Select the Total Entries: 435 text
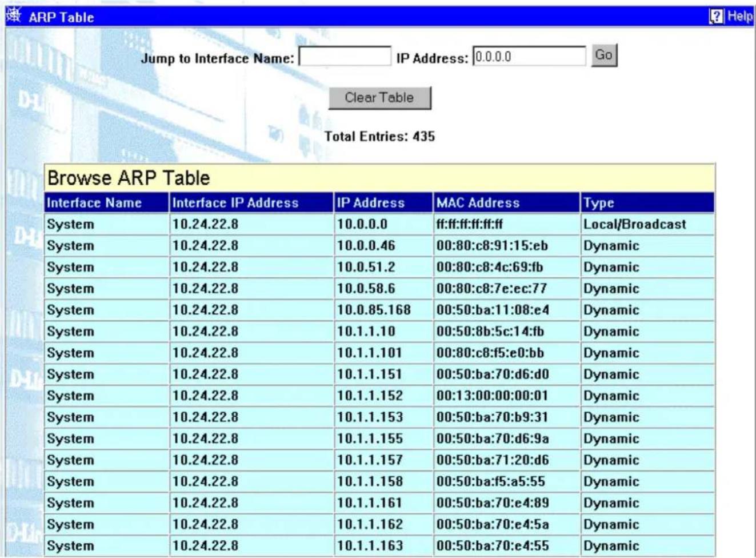The image size is (756, 558). (x=379, y=136)
